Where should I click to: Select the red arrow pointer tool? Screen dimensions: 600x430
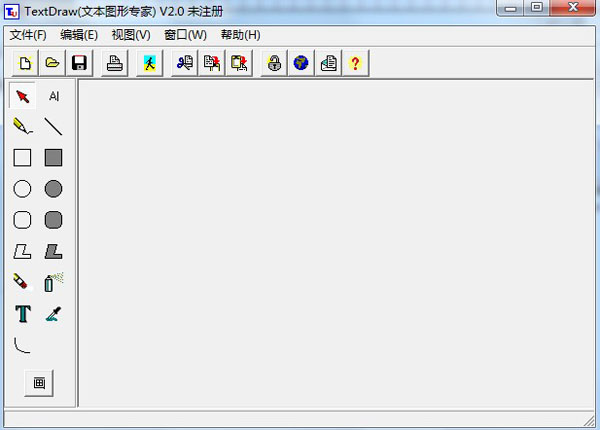pos(22,96)
